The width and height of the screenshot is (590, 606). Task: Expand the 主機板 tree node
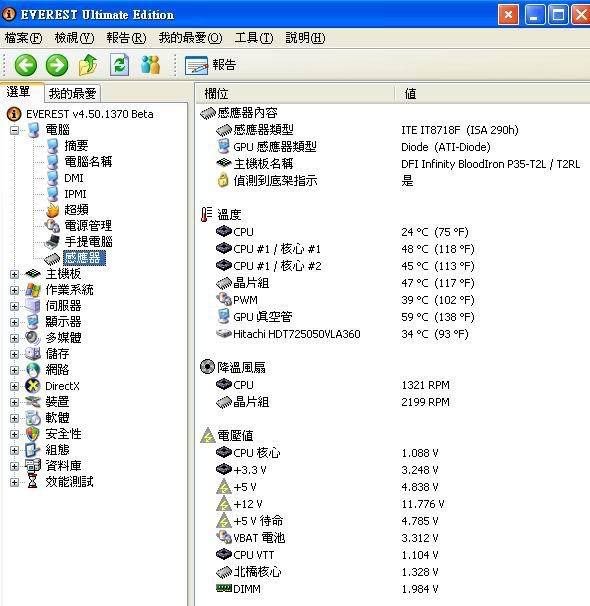click(14, 274)
